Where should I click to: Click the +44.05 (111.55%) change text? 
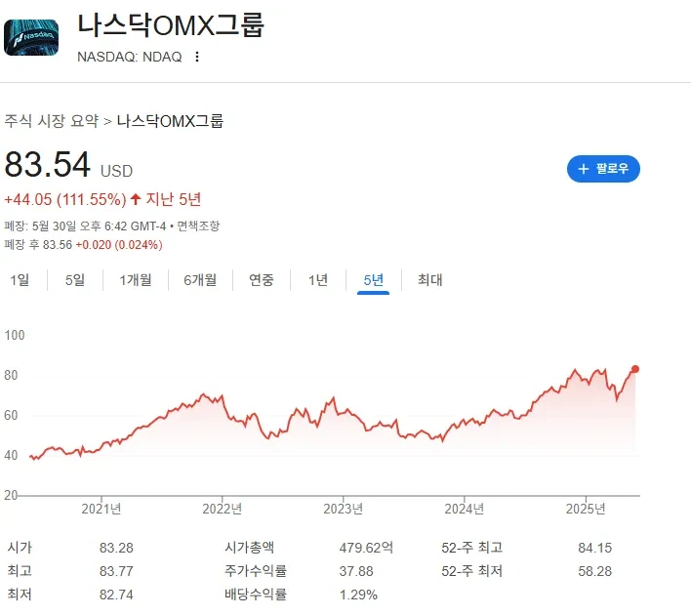coord(65,199)
